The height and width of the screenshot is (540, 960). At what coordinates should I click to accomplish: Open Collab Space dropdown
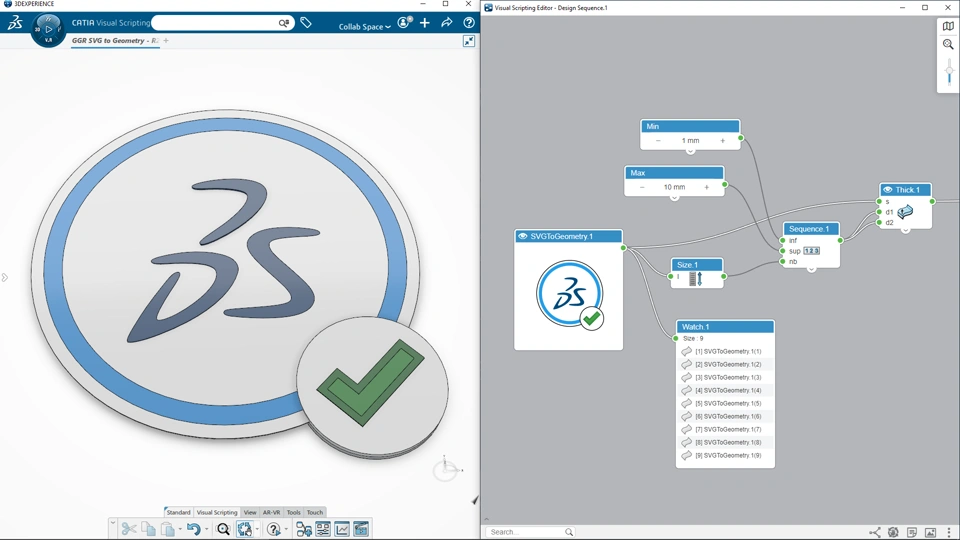point(364,26)
